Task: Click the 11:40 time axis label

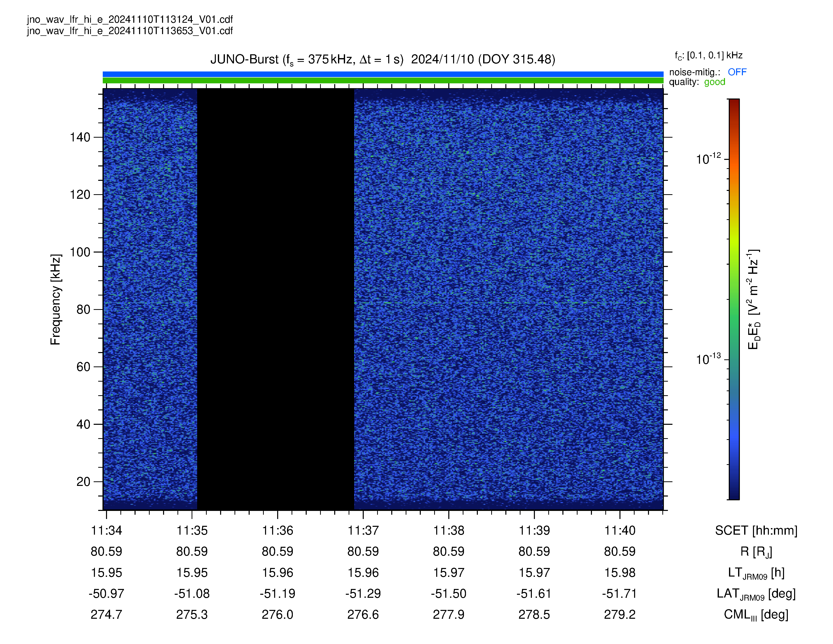Action: pos(620,530)
